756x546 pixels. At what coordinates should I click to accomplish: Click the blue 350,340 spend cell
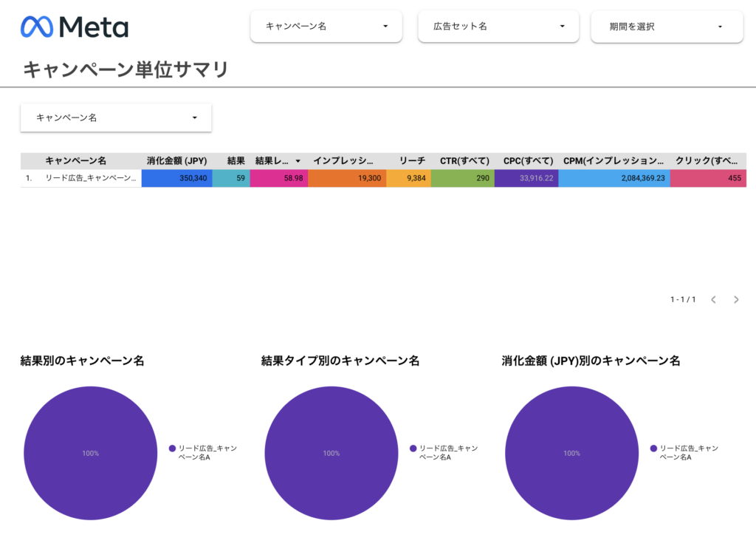pyautogui.click(x=177, y=178)
